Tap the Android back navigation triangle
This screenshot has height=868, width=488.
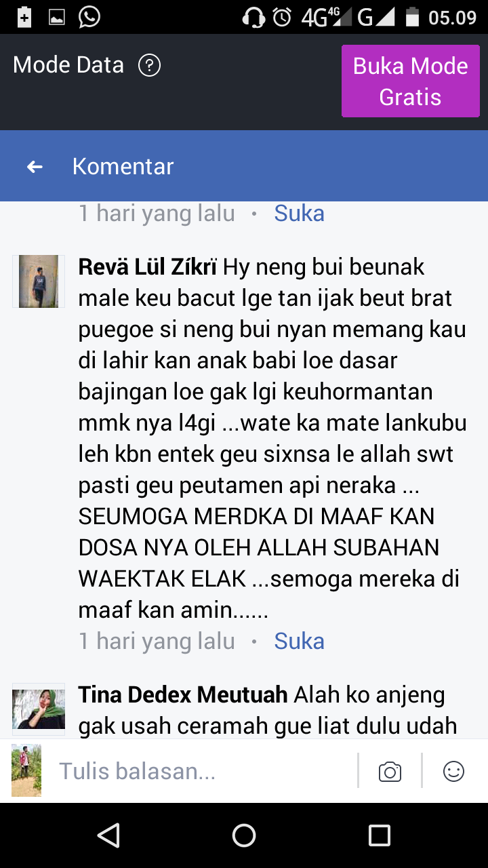[108, 835]
